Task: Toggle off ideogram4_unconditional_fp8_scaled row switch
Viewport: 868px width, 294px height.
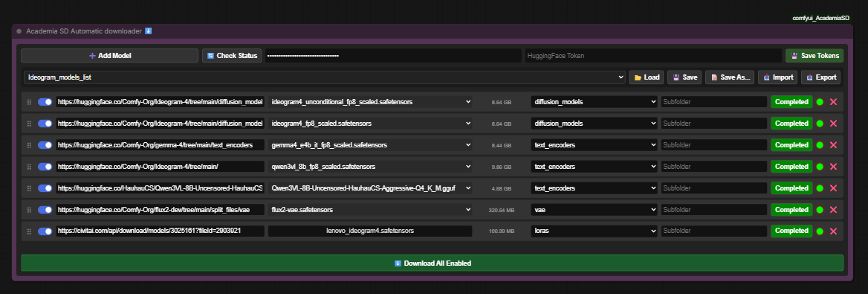Action: tap(45, 102)
